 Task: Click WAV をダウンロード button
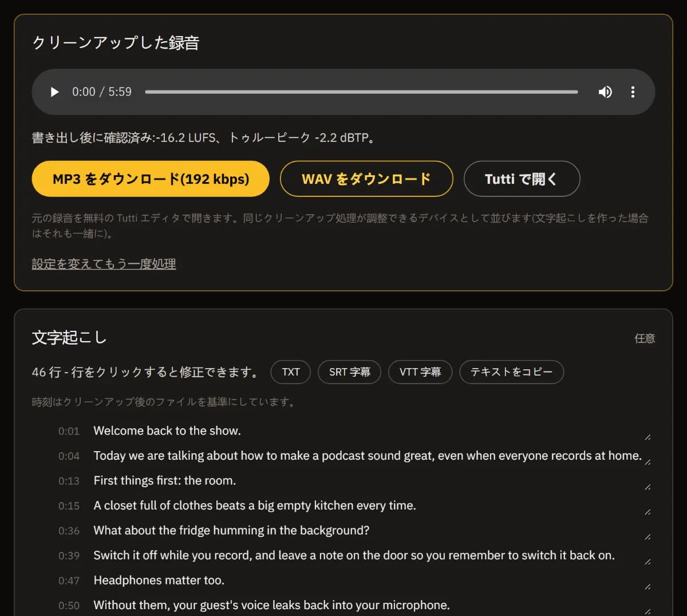(x=366, y=179)
